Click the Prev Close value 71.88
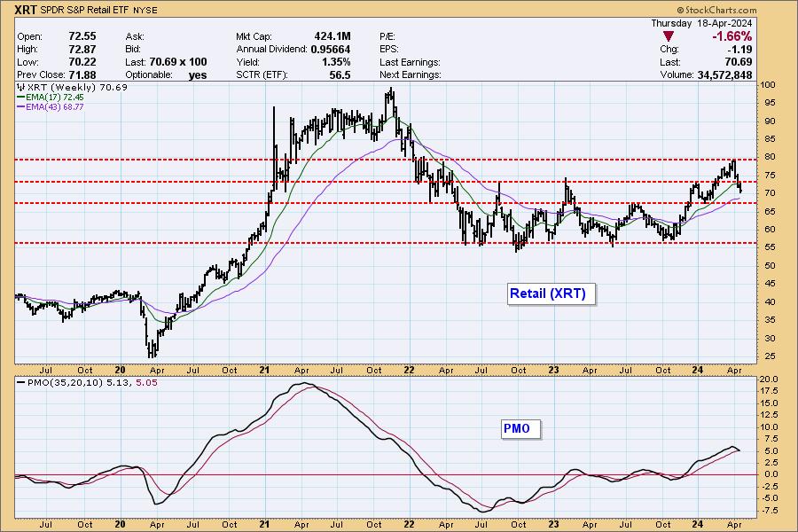This screenshot has height=532, width=798. pos(82,74)
